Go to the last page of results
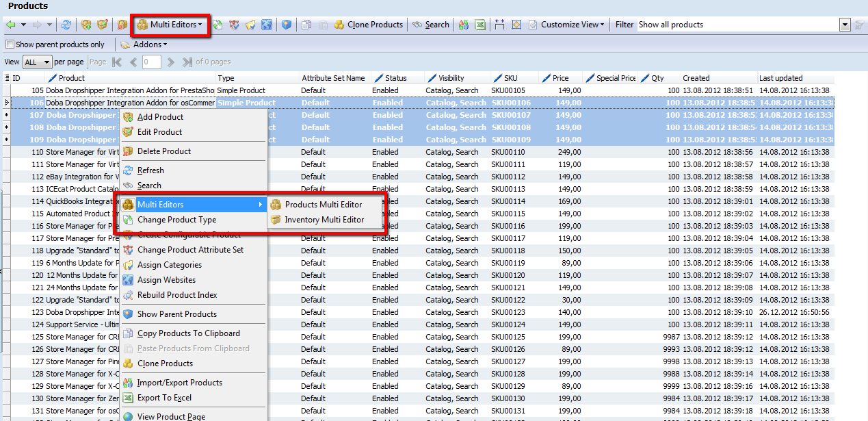This screenshot has height=421, width=868. (x=187, y=62)
